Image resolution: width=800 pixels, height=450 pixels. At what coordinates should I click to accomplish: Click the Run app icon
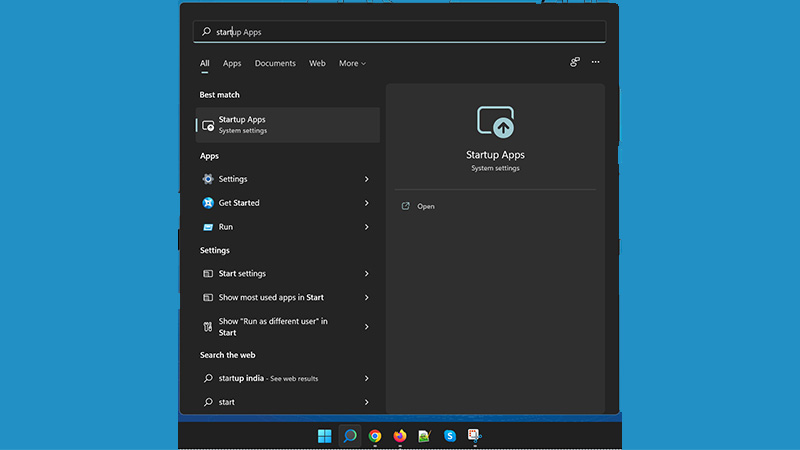point(208,227)
